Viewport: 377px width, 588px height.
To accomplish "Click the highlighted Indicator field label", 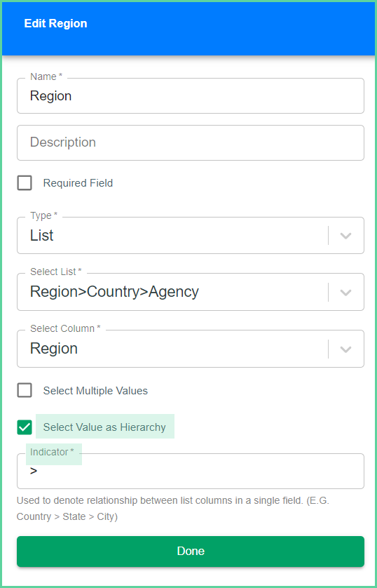I will pos(52,453).
